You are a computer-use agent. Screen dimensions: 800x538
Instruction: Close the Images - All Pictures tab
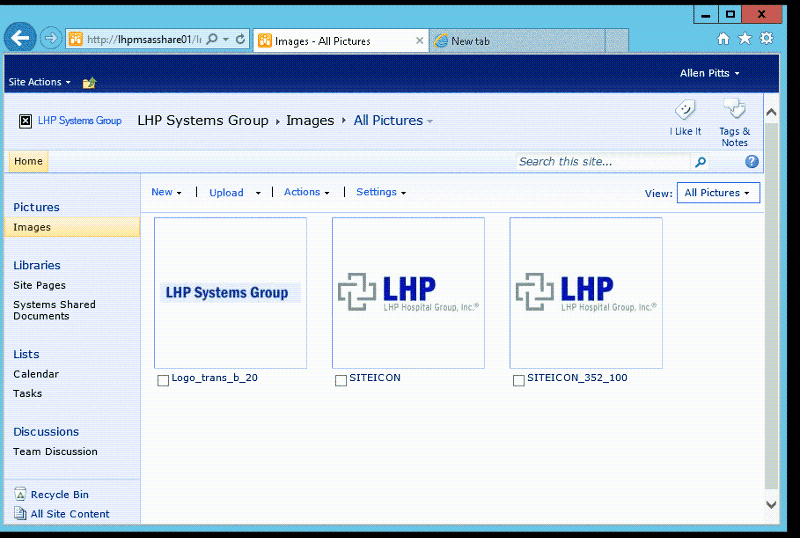tap(419, 40)
